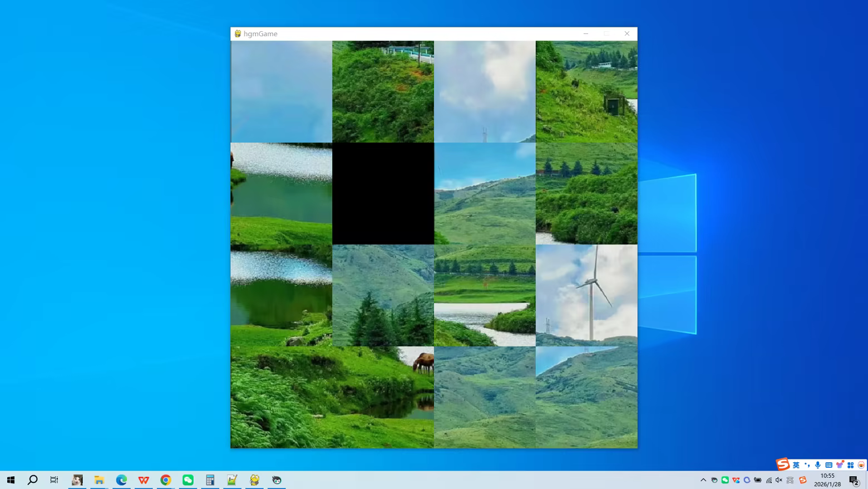Click the pygame snake icon on taskbar
This screenshot has width=868, height=489.
coord(254,480)
